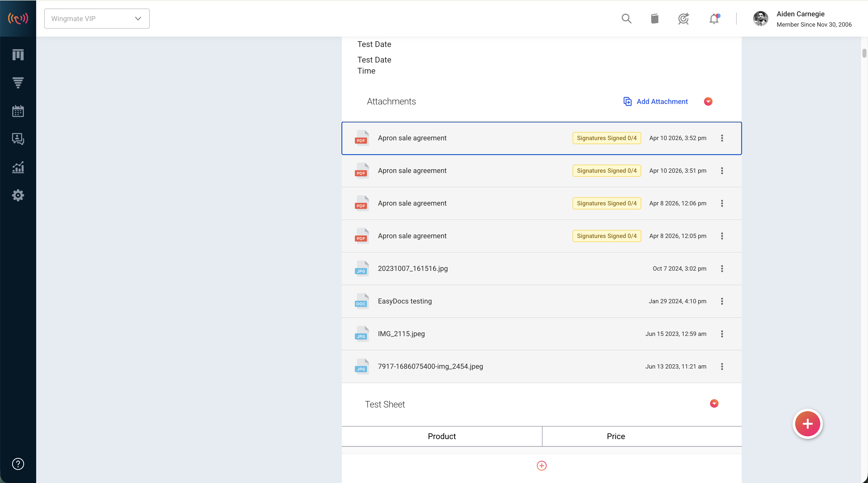Image resolution: width=868 pixels, height=483 pixels.
Task: Click PDF icon of 12:06 pm agreement
Action: click(362, 203)
